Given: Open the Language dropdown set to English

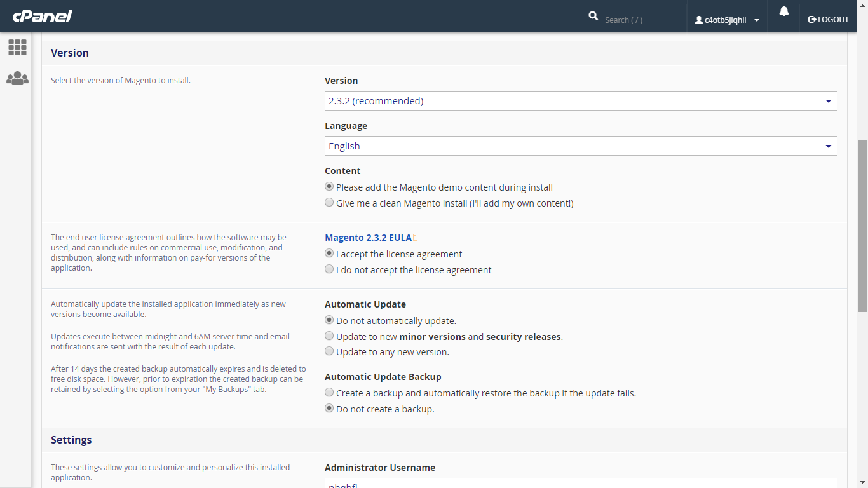Looking at the screenshot, I should coord(581,146).
